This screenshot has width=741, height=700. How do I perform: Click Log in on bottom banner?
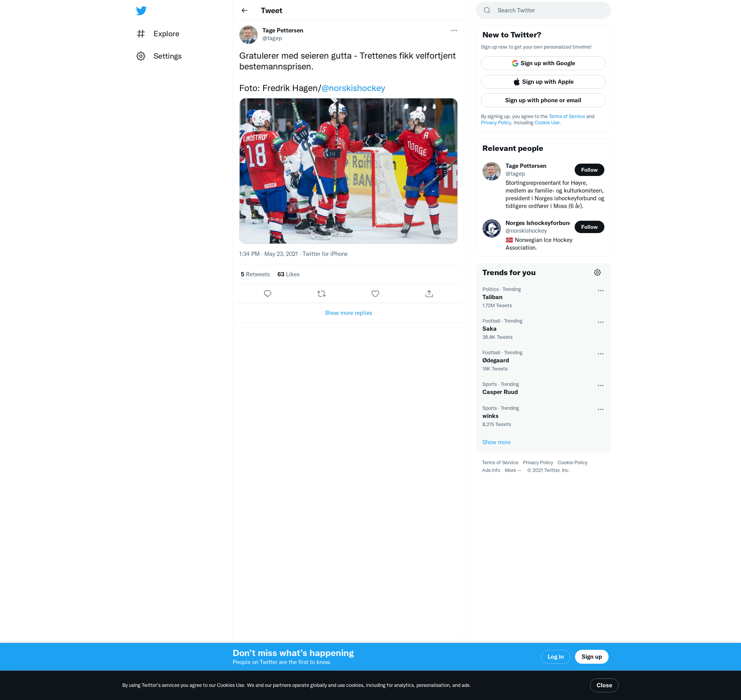555,657
